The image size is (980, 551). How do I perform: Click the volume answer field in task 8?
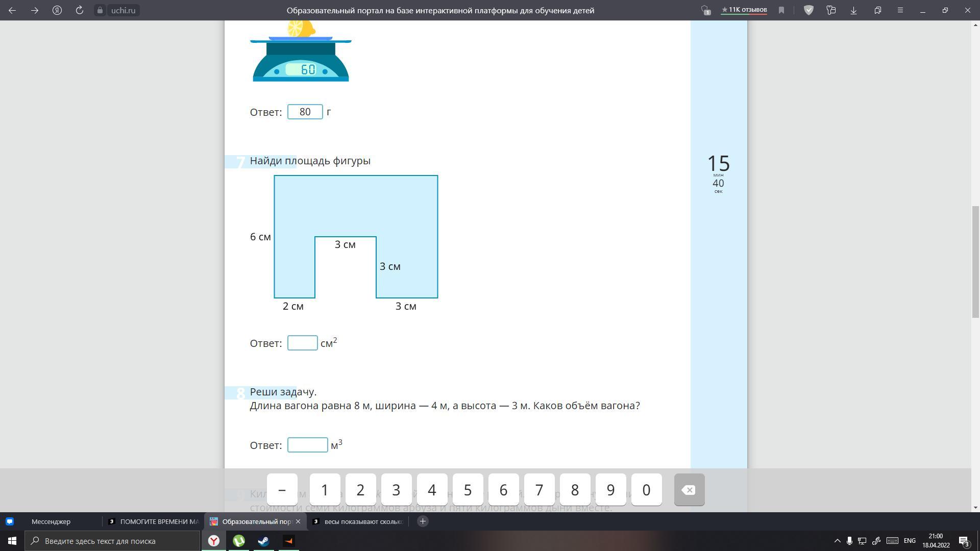click(x=307, y=445)
